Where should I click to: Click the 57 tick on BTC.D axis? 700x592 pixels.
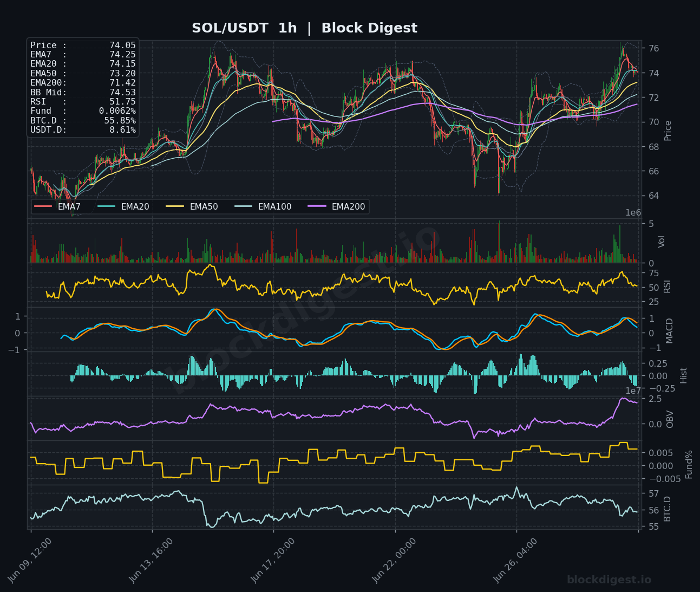coord(653,494)
